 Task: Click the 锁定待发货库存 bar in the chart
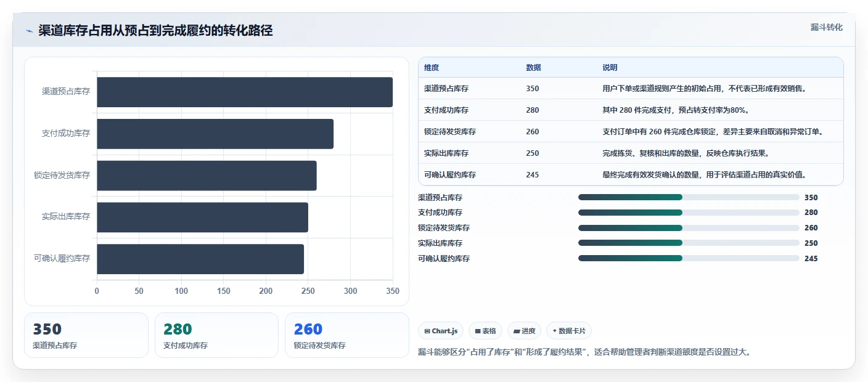[x=207, y=176]
